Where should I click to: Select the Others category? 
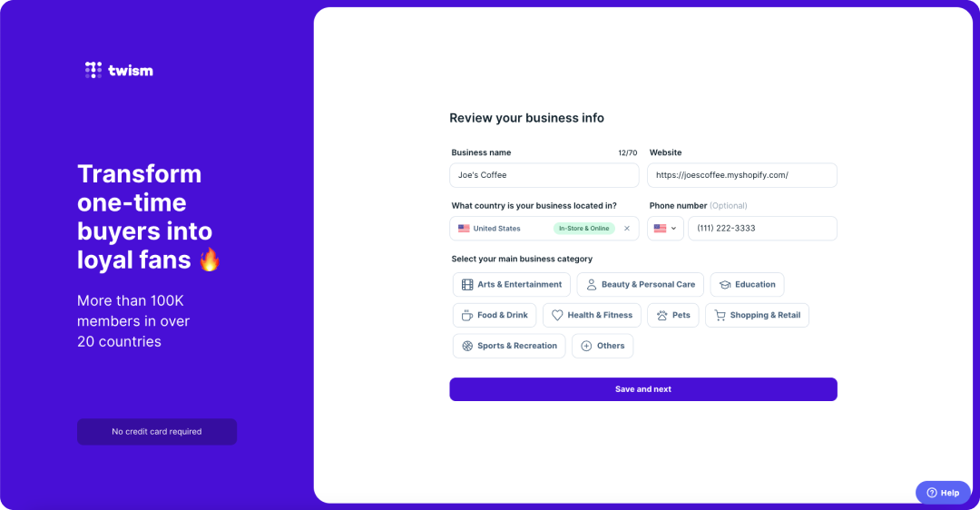(603, 346)
